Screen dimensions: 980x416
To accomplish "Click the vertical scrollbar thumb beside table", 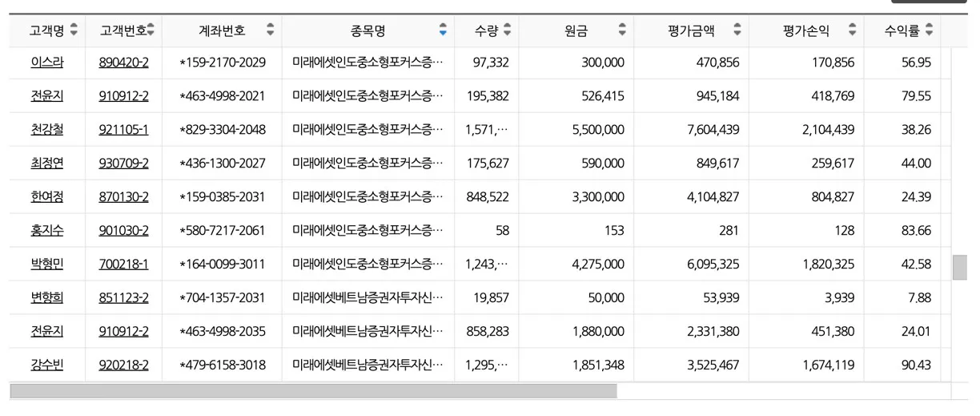I will [959, 267].
